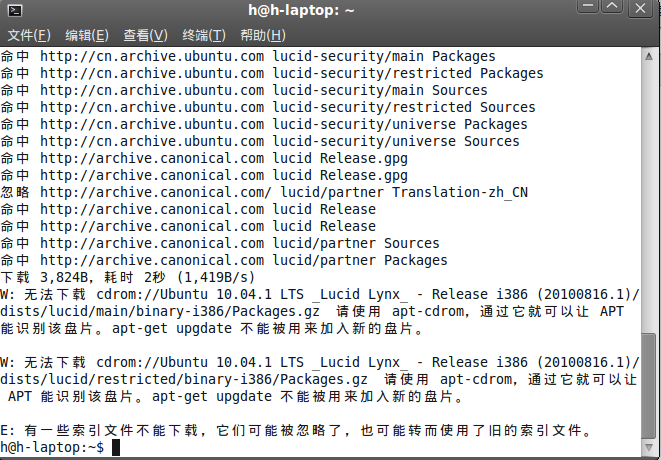Click the scrollbar up arrow
Screen dimensions: 661x460
point(649,56)
